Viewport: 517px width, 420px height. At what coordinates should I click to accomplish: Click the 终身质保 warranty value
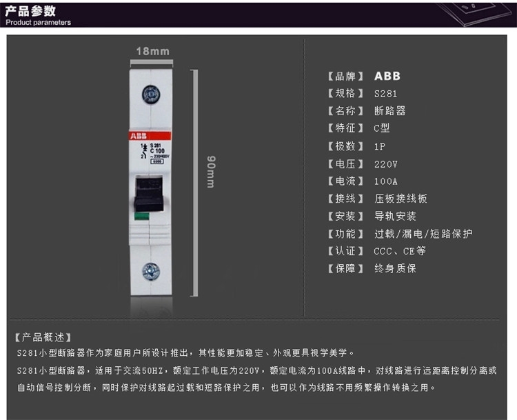pos(395,268)
